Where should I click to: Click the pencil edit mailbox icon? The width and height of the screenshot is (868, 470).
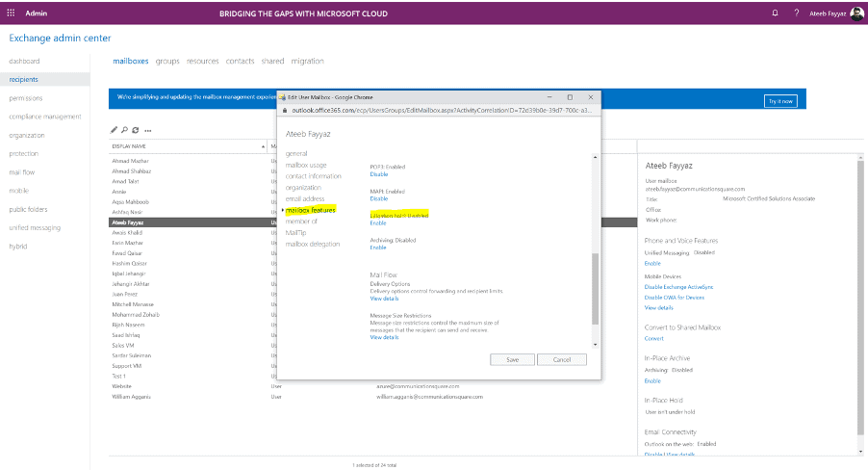tap(114, 130)
